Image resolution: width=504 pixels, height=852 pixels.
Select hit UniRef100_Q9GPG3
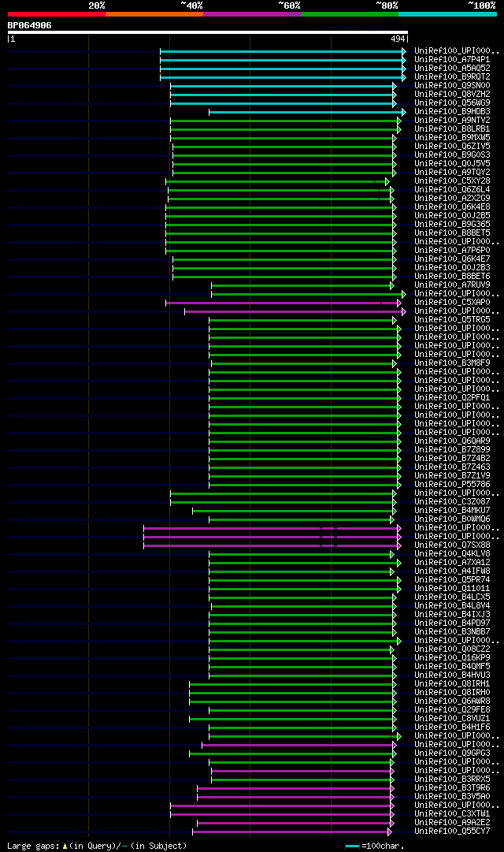(x=452, y=753)
